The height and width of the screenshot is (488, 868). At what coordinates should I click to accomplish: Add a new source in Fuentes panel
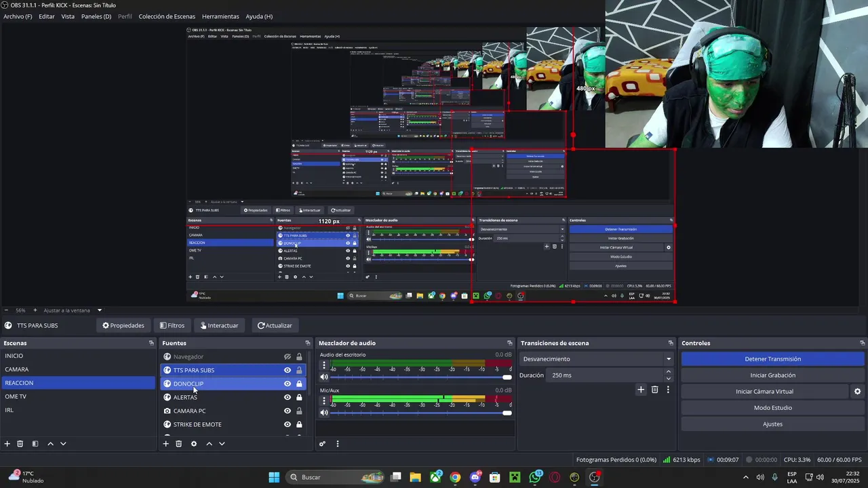(165, 444)
